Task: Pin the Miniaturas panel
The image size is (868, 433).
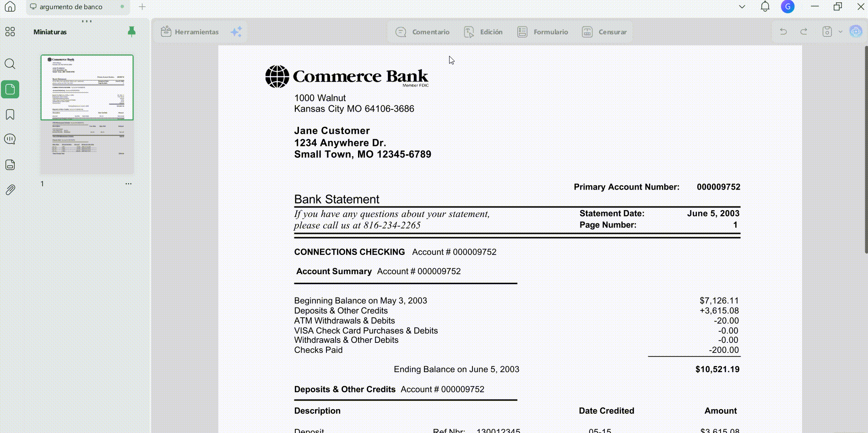Action: click(131, 32)
